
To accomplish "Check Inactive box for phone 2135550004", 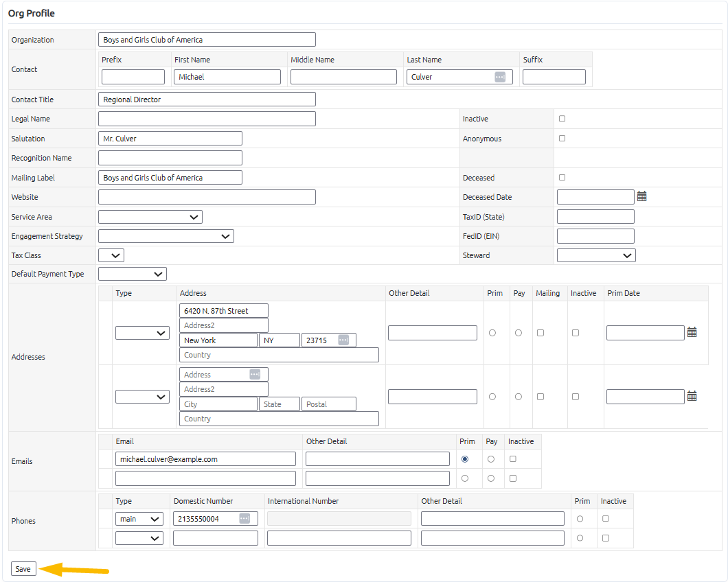I will point(606,518).
